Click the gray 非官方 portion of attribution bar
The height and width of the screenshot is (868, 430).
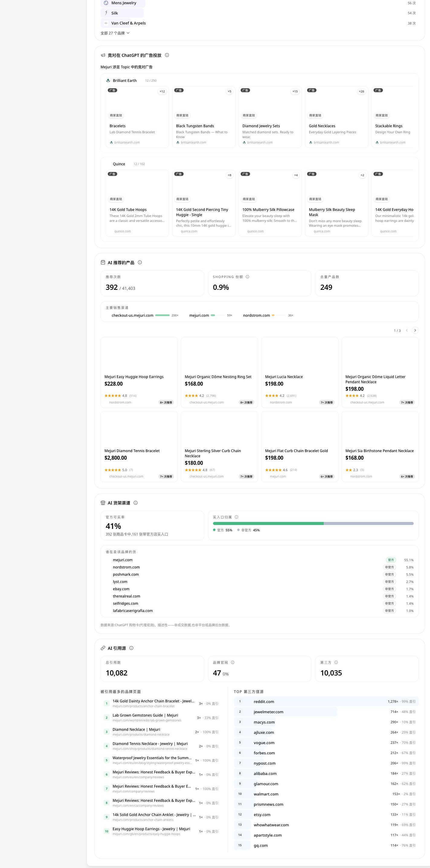369,523
